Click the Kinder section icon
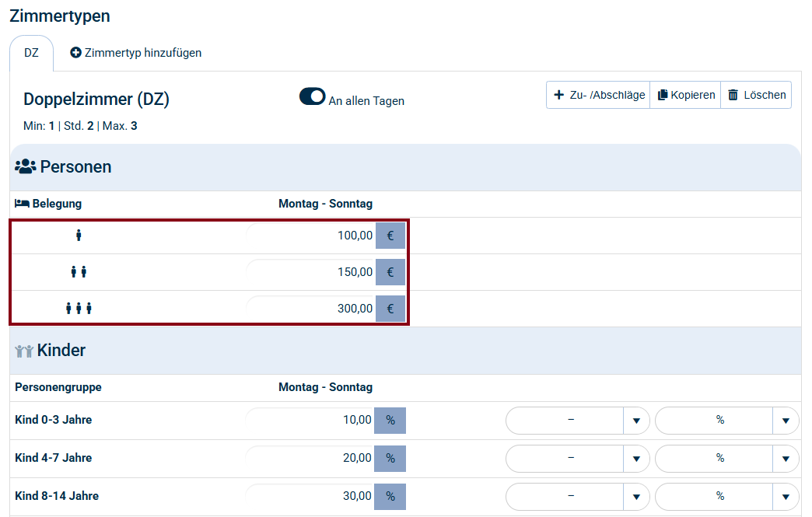 pos(24,351)
